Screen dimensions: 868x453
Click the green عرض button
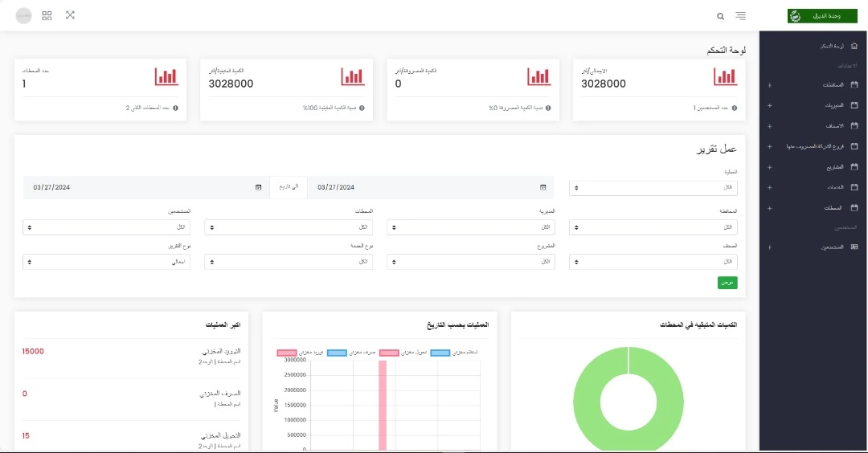click(727, 283)
